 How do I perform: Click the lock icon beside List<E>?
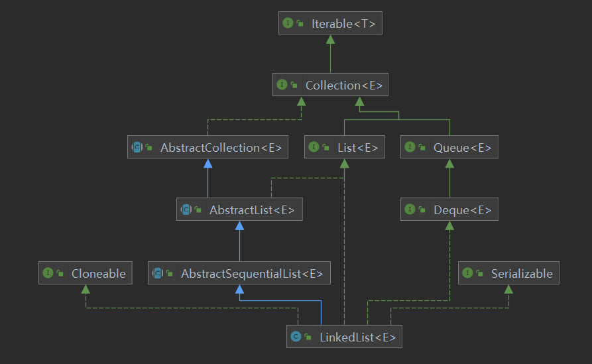tap(326, 147)
